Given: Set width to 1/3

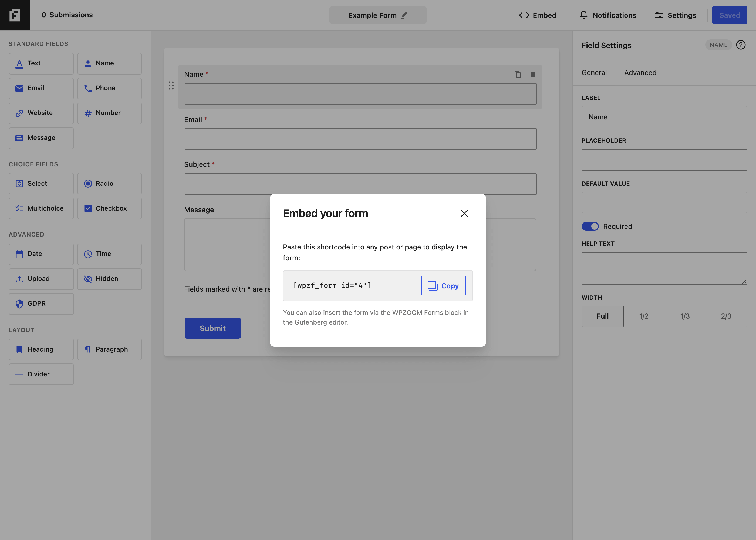Looking at the screenshot, I should pyautogui.click(x=685, y=316).
